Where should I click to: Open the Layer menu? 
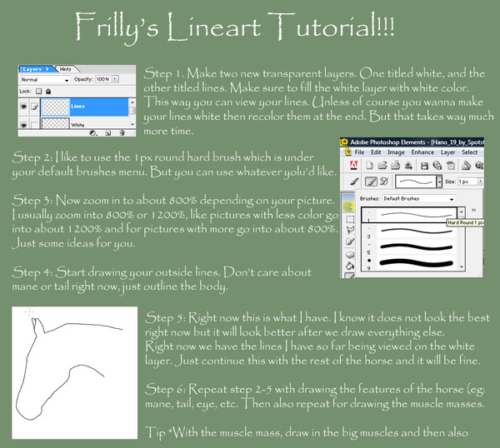(447, 152)
